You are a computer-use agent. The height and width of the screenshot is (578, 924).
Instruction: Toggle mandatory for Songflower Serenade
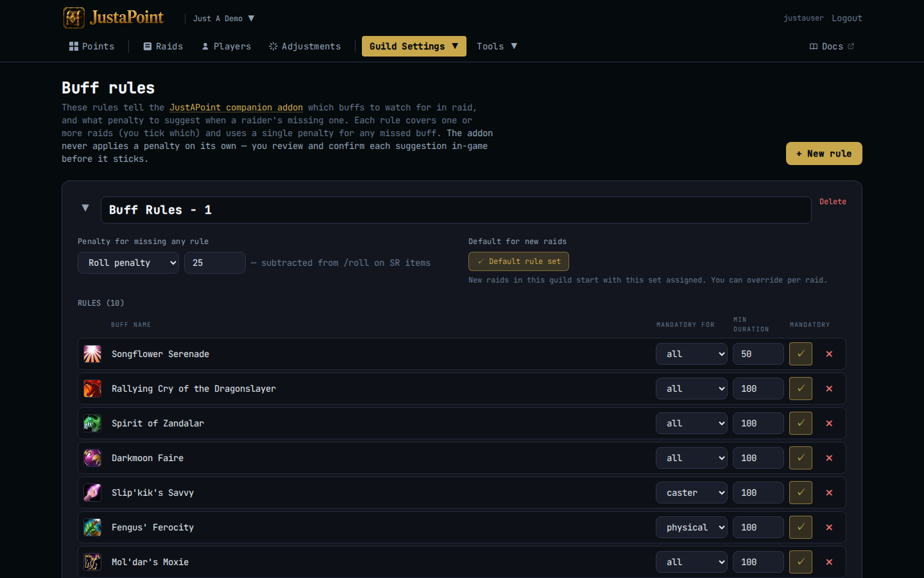pyautogui.click(x=801, y=354)
